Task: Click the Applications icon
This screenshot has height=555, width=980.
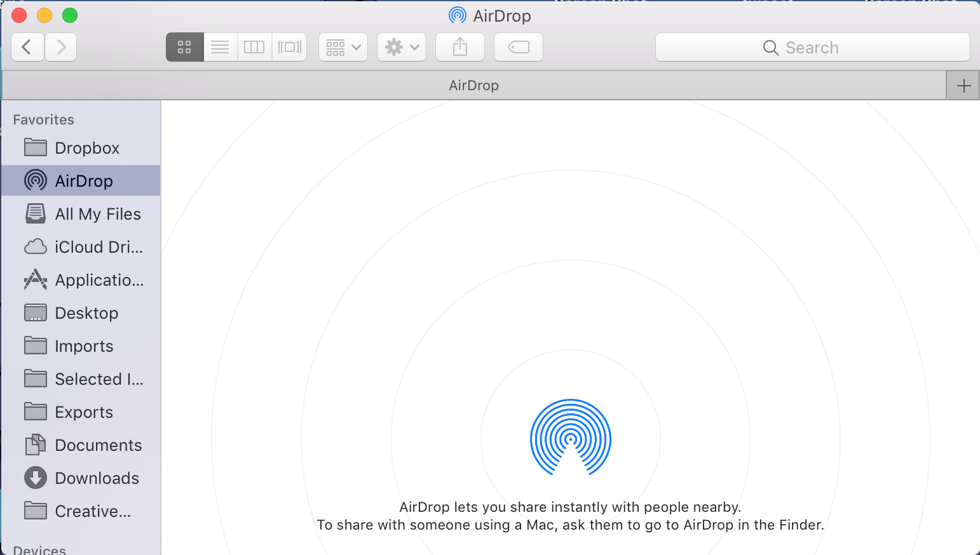Action: pos(36,279)
